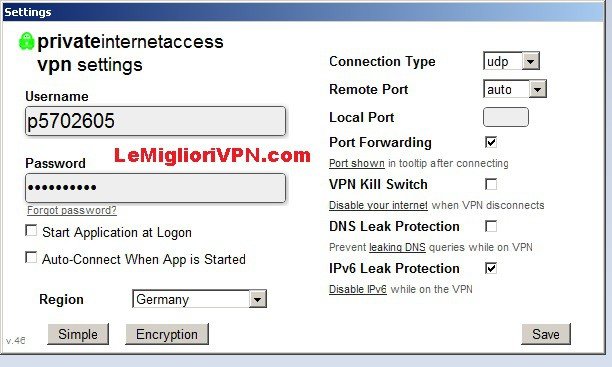Uncheck IPv6 Leak Protection
Screen dimensions: 612x367
491,268
